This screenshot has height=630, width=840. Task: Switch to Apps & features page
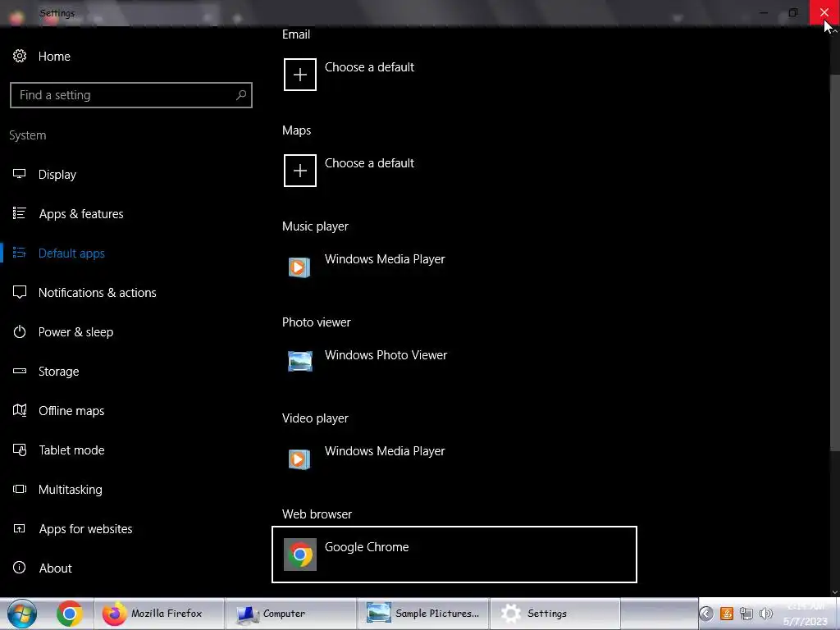pyautogui.click(x=81, y=214)
